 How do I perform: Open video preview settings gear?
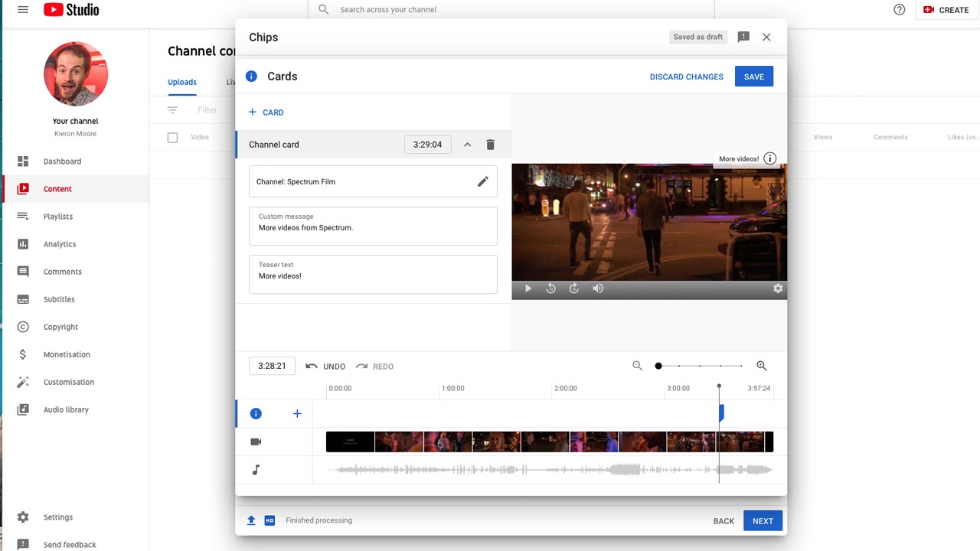click(x=778, y=289)
